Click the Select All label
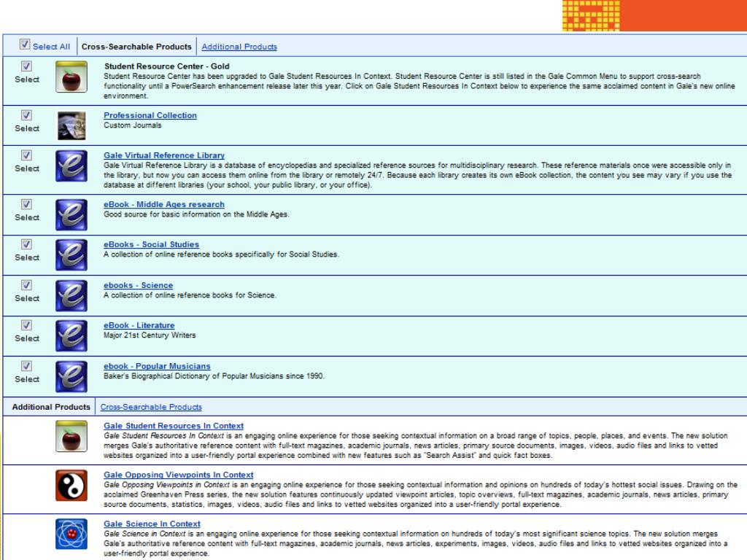 point(52,47)
